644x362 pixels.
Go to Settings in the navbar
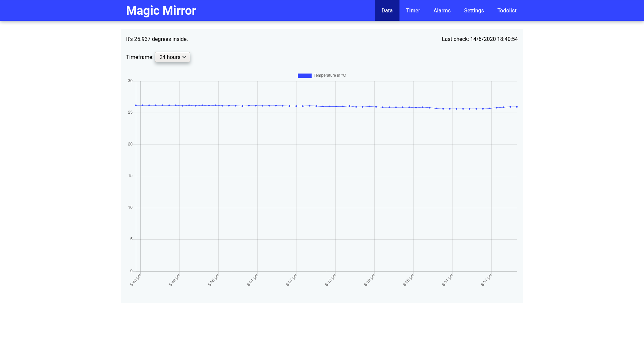(474, 10)
